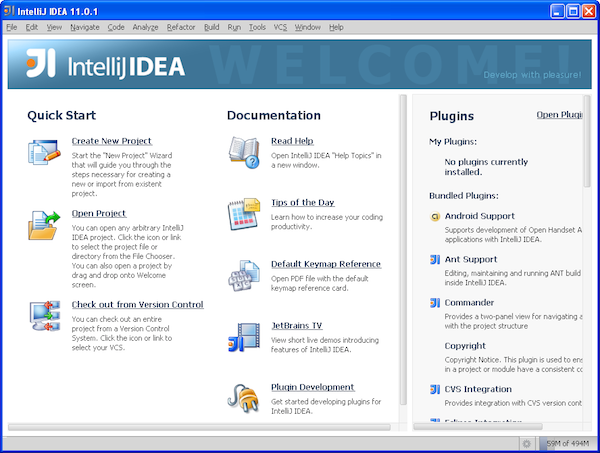
Task: Close the IntelliJ IDEA window
Action: pos(589,11)
